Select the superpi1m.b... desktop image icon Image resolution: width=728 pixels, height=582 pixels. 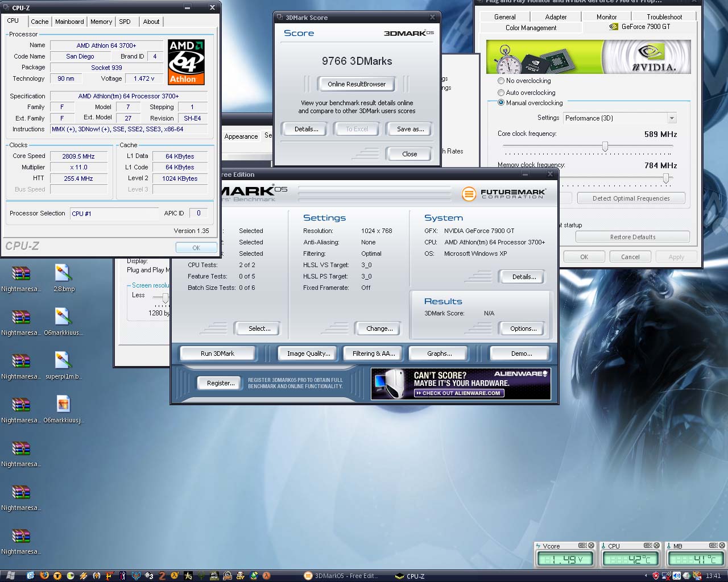[63, 361]
